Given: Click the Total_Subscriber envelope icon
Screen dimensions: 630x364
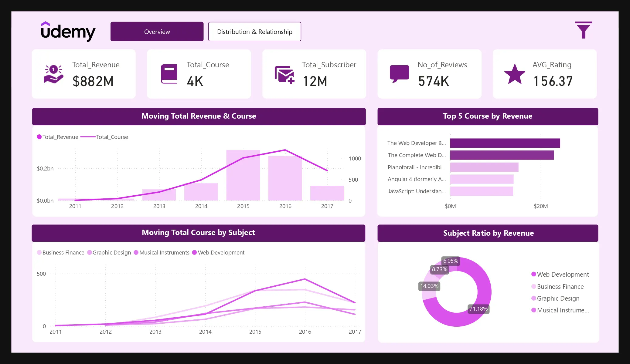Looking at the screenshot, I should point(284,75).
